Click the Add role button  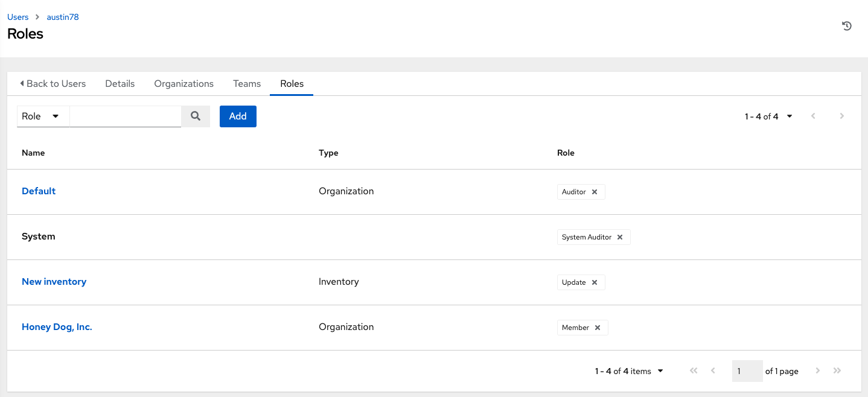[x=238, y=116]
